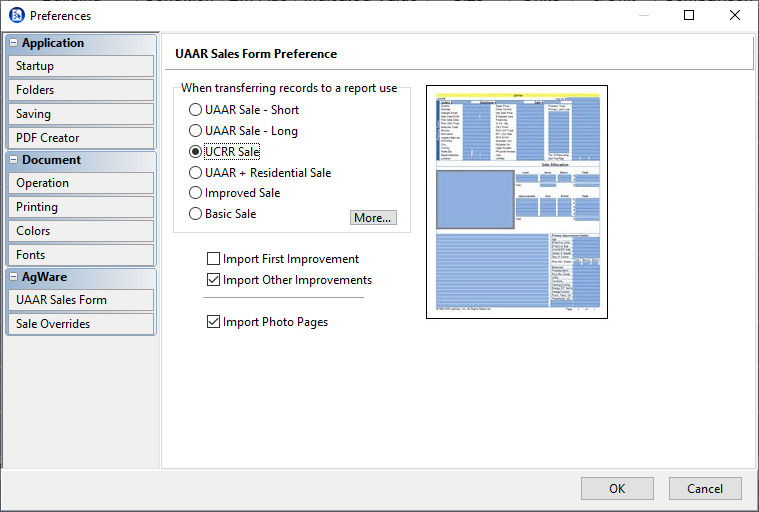This screenshot has width=759, height=512.
Task: Collapse the Application section
Action: 13,43
